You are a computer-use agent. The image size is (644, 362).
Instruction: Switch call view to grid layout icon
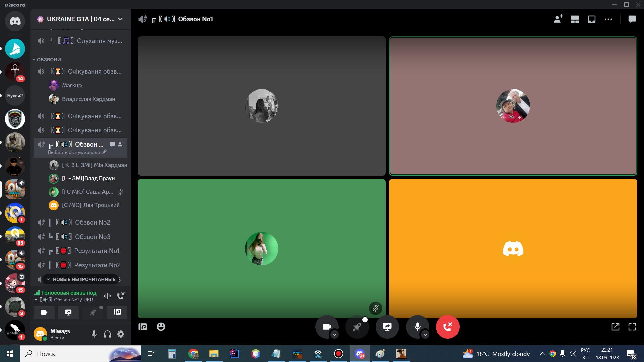pos(575,19)
